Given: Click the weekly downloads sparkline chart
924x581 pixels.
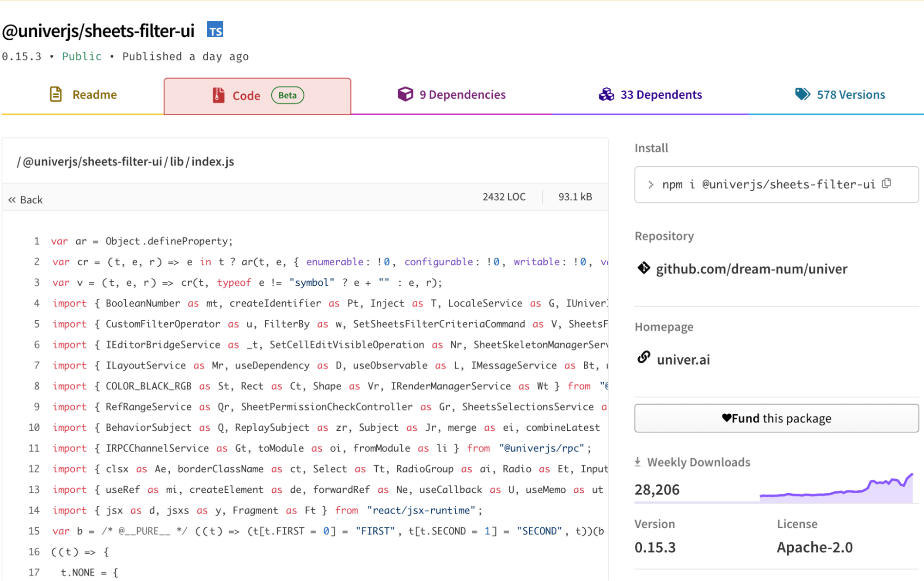Looking at the screenshot, I should [837, 490].
